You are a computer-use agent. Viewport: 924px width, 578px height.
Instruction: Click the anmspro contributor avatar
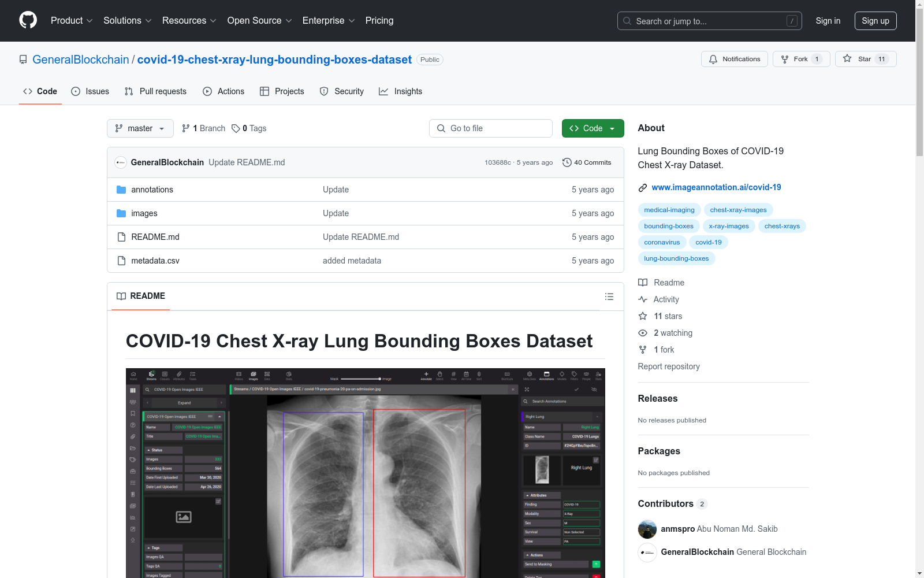pos(647,529)
